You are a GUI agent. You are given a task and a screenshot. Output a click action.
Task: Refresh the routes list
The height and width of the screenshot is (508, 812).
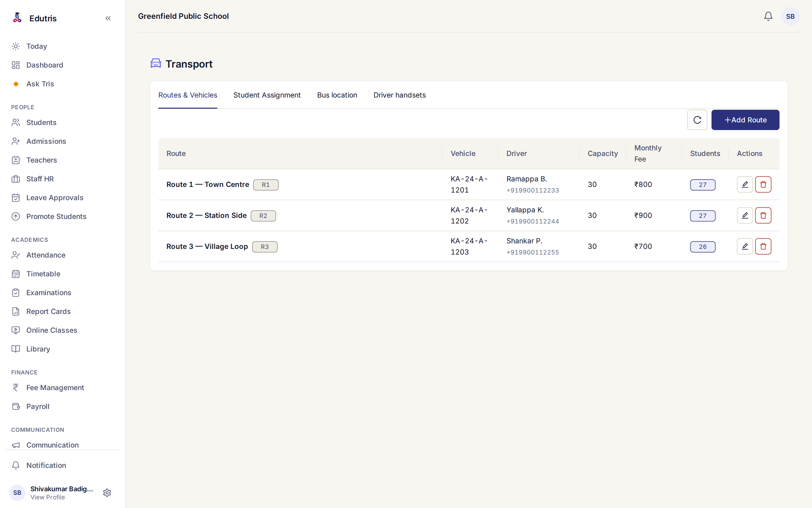[x=697, y=120]
